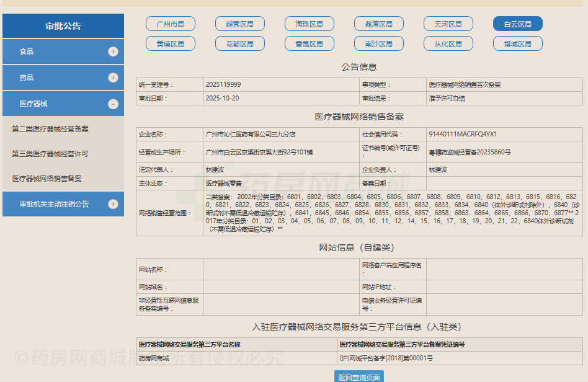Image resolution: width=588 pixels, height=382 pixels.
Task: Switch to 越秀区局 announcements
Action: click(x=239, y=24)
